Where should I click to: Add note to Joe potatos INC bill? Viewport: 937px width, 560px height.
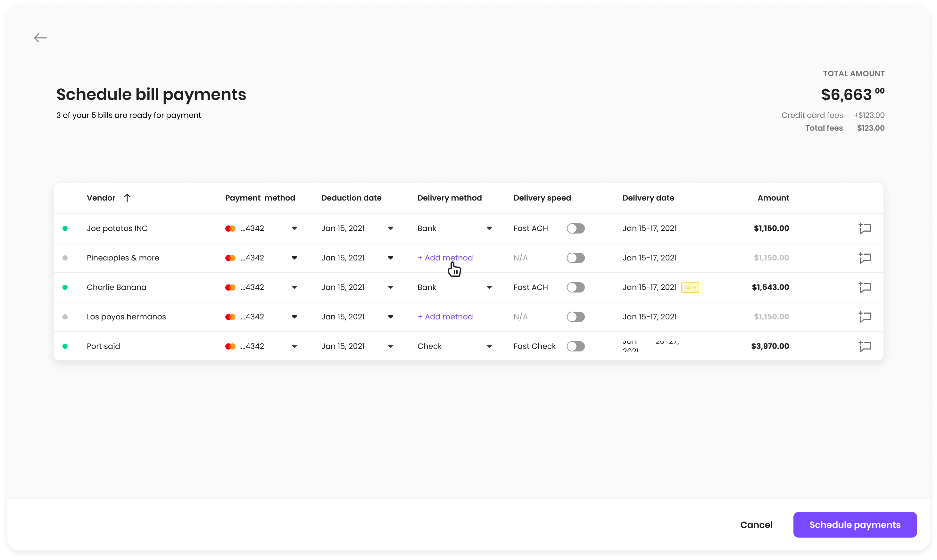865,228
